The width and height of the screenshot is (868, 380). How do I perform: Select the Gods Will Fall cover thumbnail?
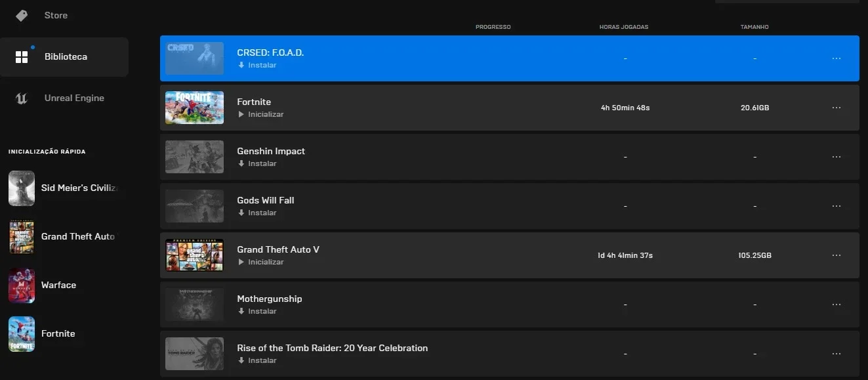(194, 206)
